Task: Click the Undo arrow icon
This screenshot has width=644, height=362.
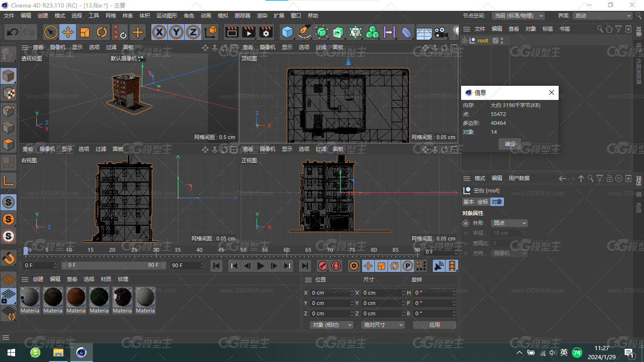Action: (12, 32)
